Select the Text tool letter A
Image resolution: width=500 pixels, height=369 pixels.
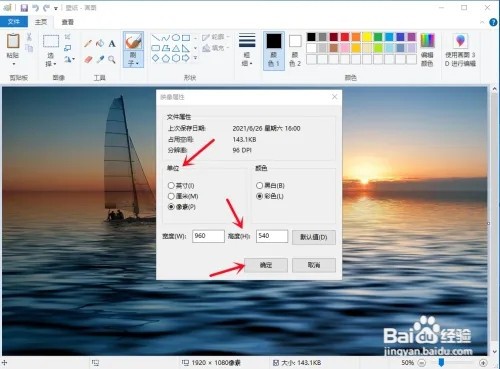tap(112, 43)
